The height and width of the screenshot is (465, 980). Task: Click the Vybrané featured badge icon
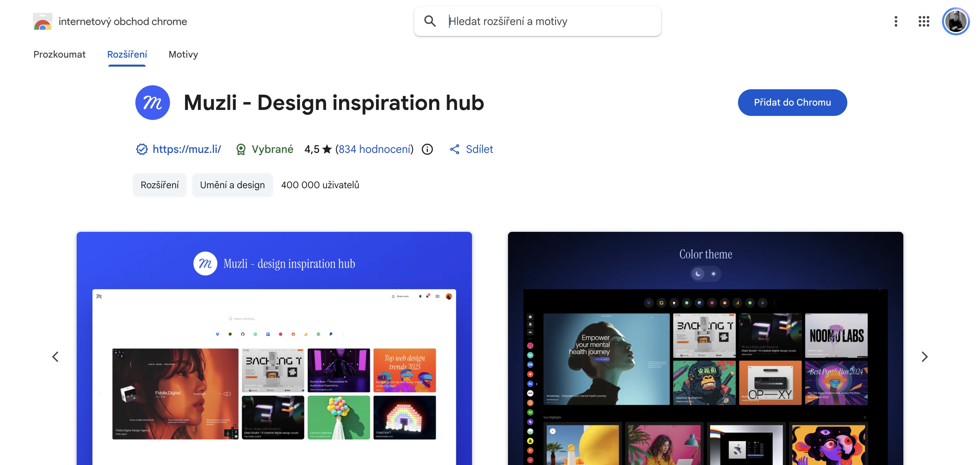241,150
